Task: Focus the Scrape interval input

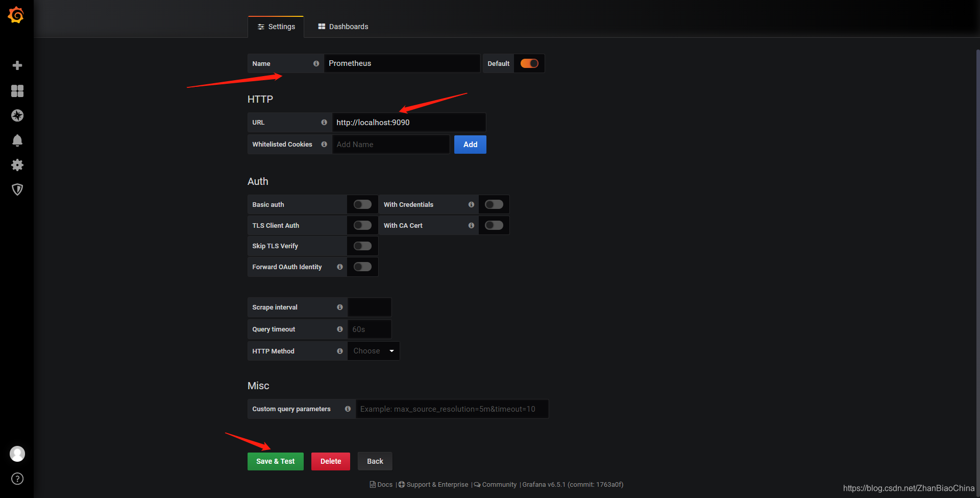Action: pos(370,307)
